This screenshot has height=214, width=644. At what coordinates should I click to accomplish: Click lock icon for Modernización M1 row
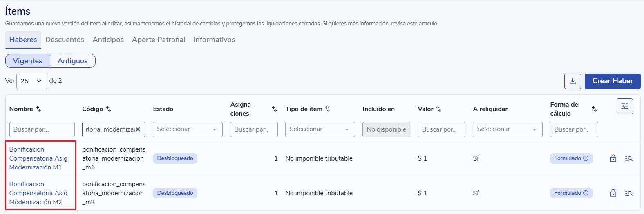coord(613,158)
